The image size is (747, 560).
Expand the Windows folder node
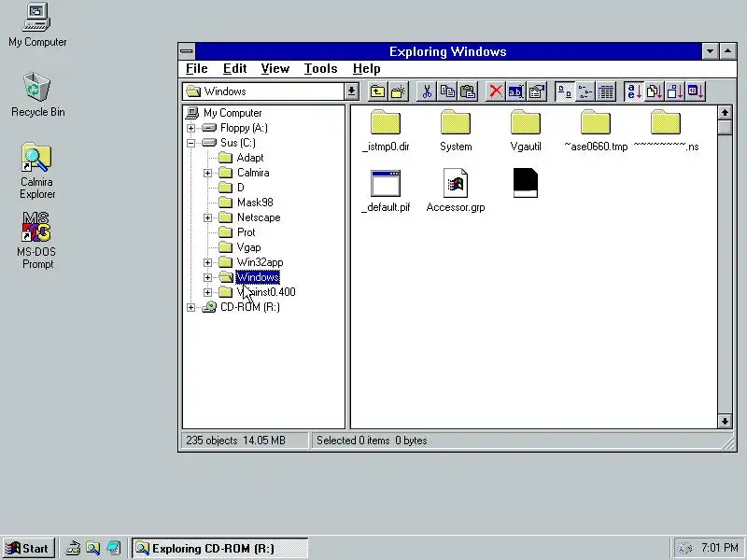tap(207, 277)
